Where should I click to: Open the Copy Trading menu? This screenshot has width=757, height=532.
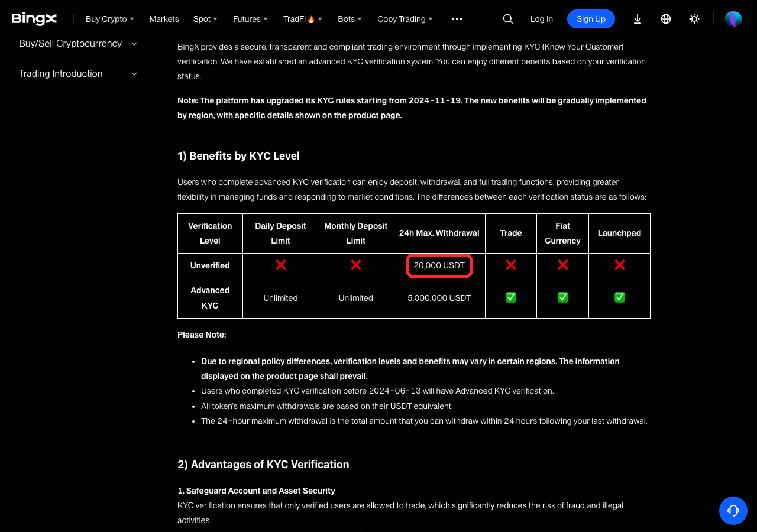pos(405,19)
